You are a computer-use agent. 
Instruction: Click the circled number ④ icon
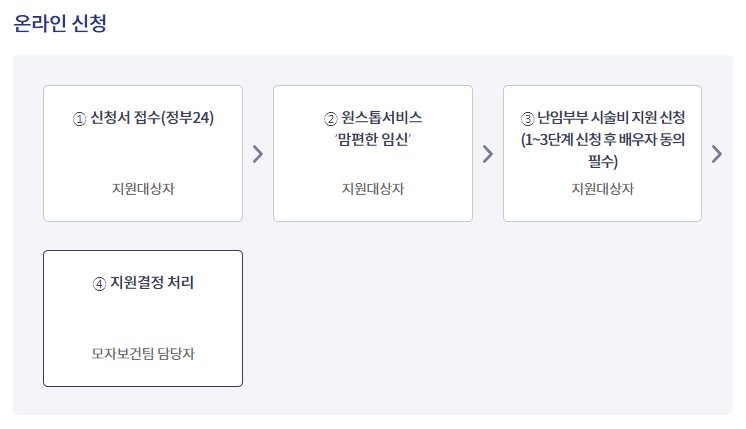pos(99,284)
